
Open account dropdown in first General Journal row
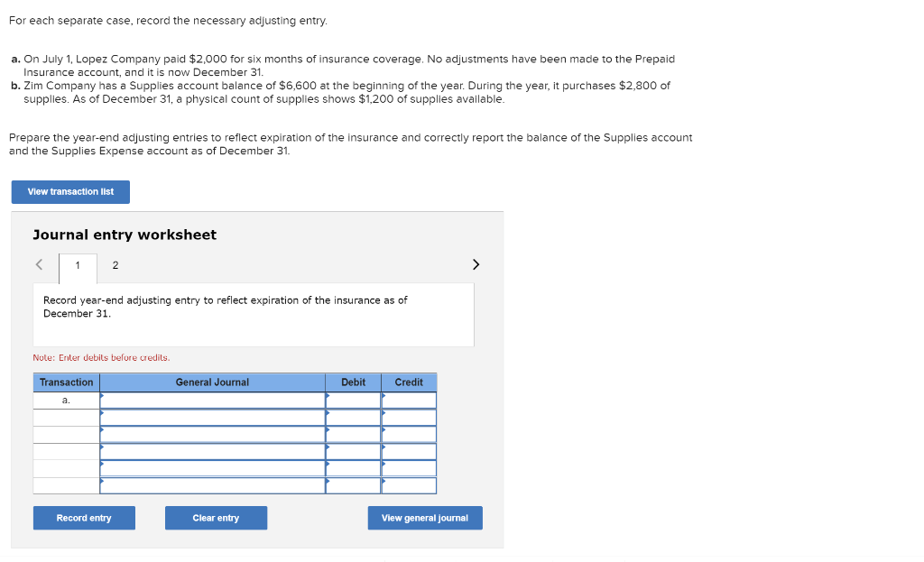pos(212,399)
